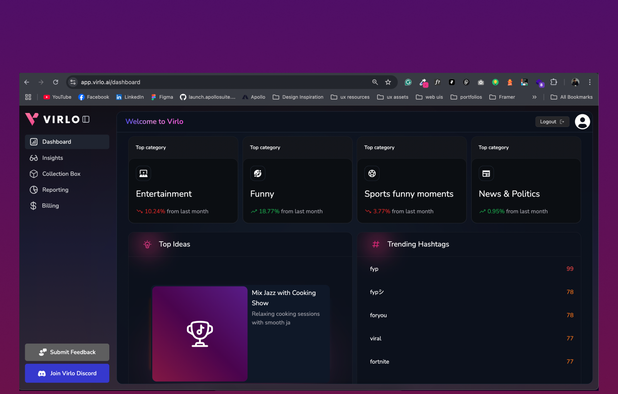Open the apps grid in bookmarks bar
618x394 pixels.
pyautogui.click(x=28, y=97)
